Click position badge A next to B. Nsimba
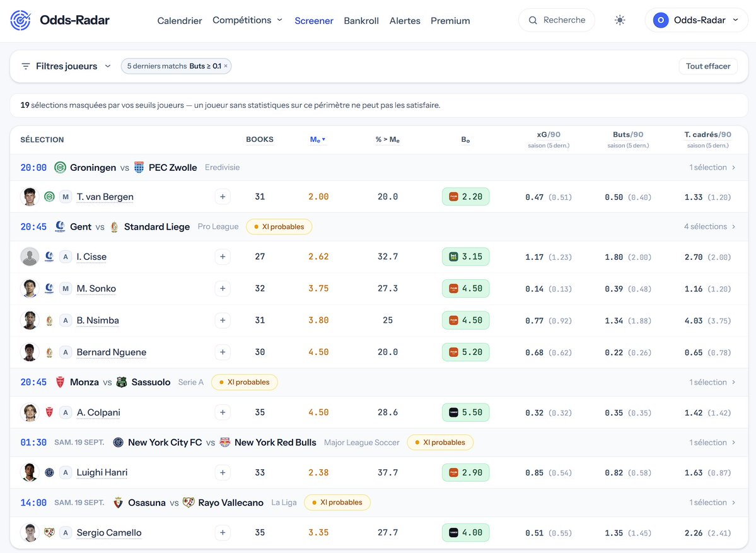Viewport: 756px width, 553px height. [66, 320]
